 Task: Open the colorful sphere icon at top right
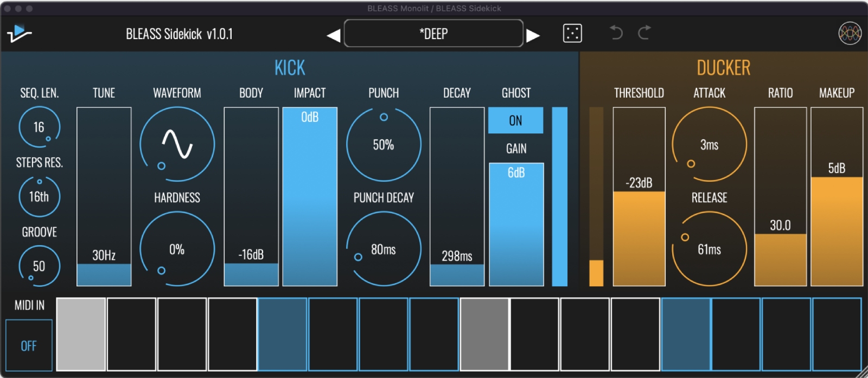(x=850, y=34)
